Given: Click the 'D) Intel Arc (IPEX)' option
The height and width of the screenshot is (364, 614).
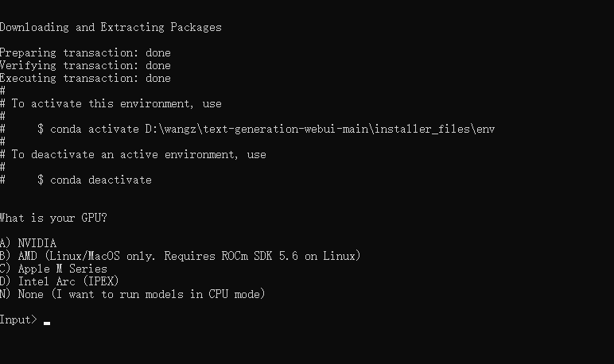Looking at the screenshot, I should pos(60,281).
